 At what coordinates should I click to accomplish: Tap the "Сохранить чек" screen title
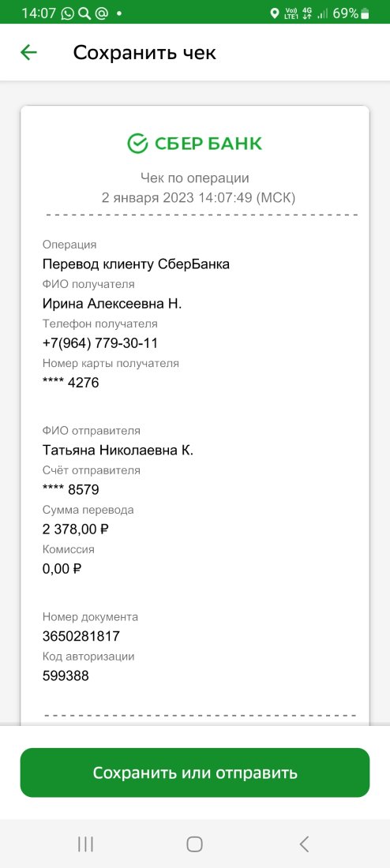(144, 53)
